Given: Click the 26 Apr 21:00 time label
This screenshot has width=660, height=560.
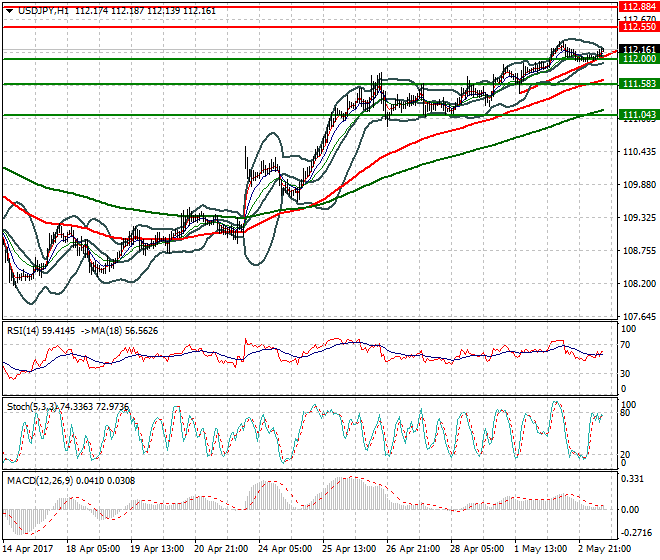Looking at the screenshot, I should pos(413,549).
